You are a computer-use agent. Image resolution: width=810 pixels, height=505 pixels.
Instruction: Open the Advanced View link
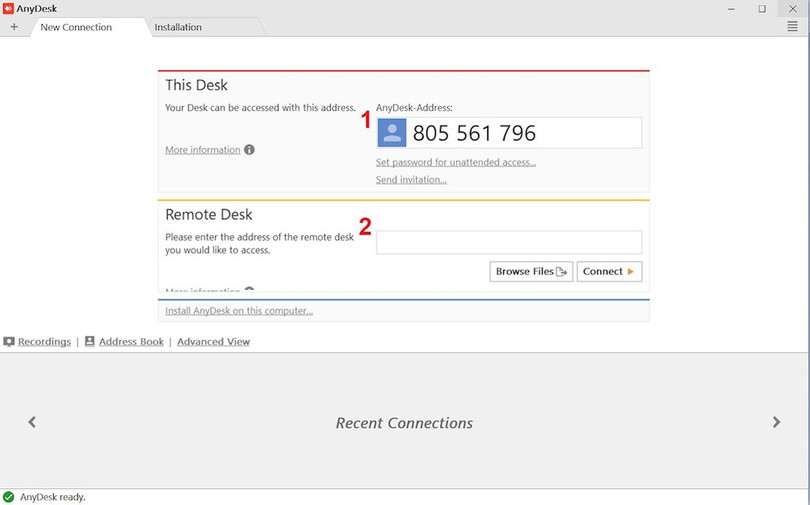(x=213, y=342)
